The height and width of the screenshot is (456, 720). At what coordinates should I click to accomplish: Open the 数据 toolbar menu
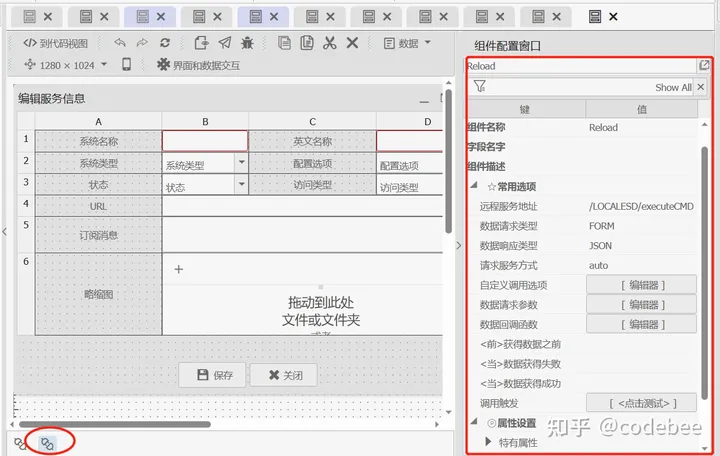408,43
